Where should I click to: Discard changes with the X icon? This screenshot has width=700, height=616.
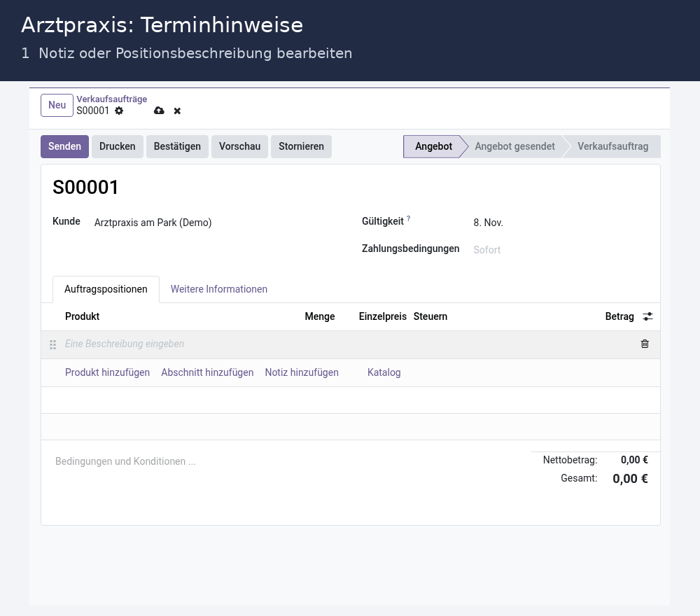[x=177, y=111]
